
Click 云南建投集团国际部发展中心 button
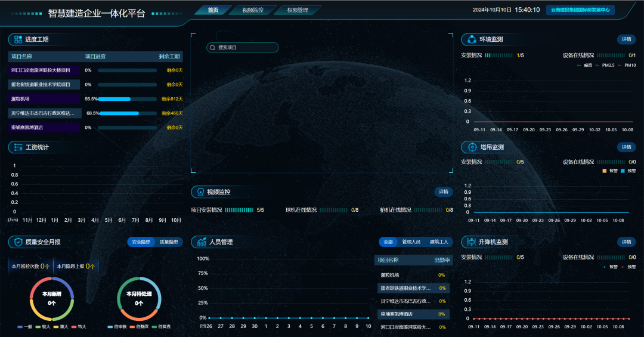(580, 10)
